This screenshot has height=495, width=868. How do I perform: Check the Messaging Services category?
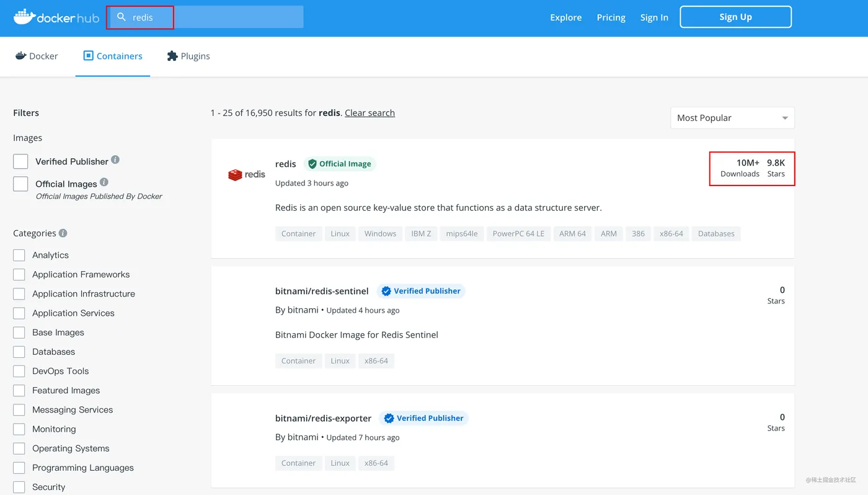pyautogui.click(x=19, y=409)
